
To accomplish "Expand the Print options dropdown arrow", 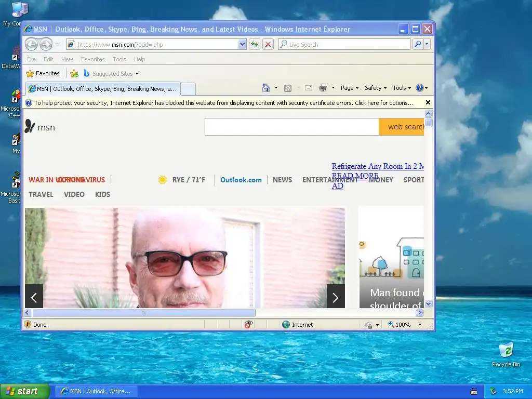I will pos(333,88).
